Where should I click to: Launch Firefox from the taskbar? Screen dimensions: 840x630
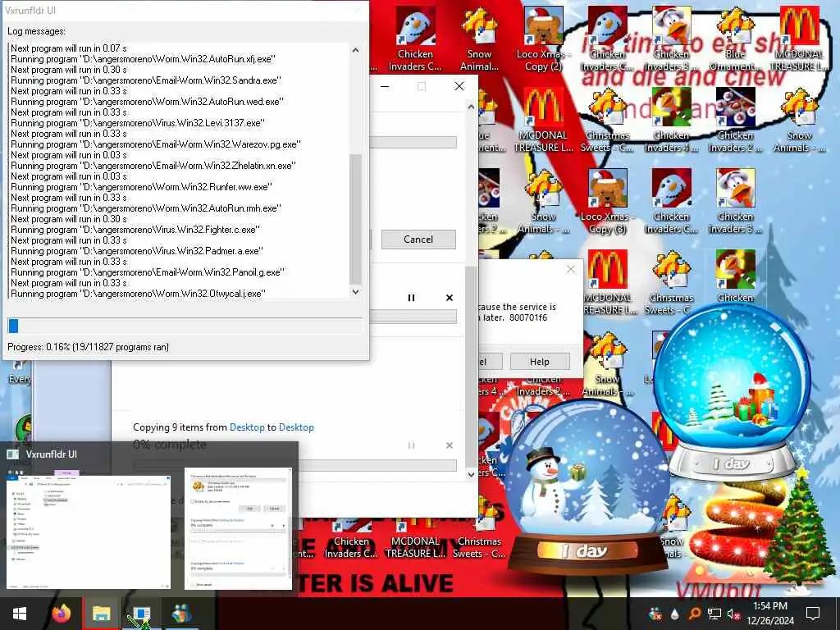click(x=61, y=614)
